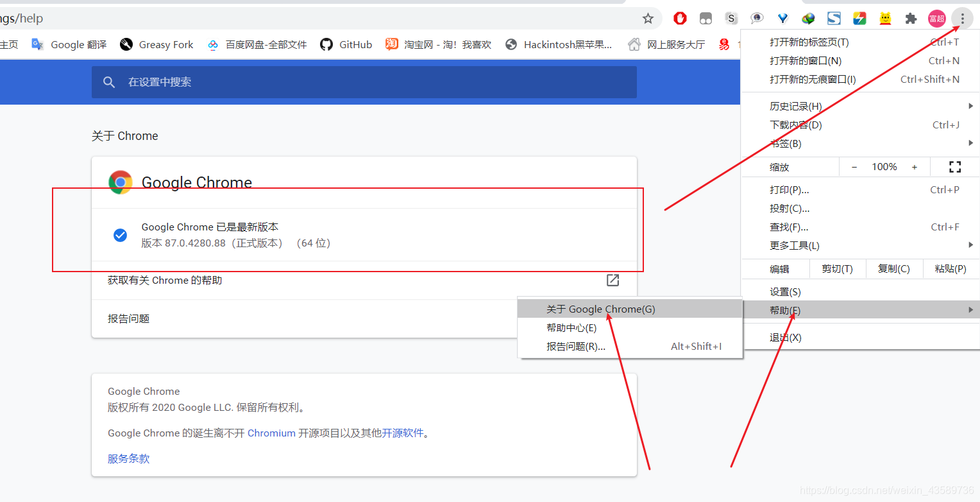This screenshot has width=980, height=502.
Task: Click the blue Y funnel extension icon
Action: tap(783, 19)
